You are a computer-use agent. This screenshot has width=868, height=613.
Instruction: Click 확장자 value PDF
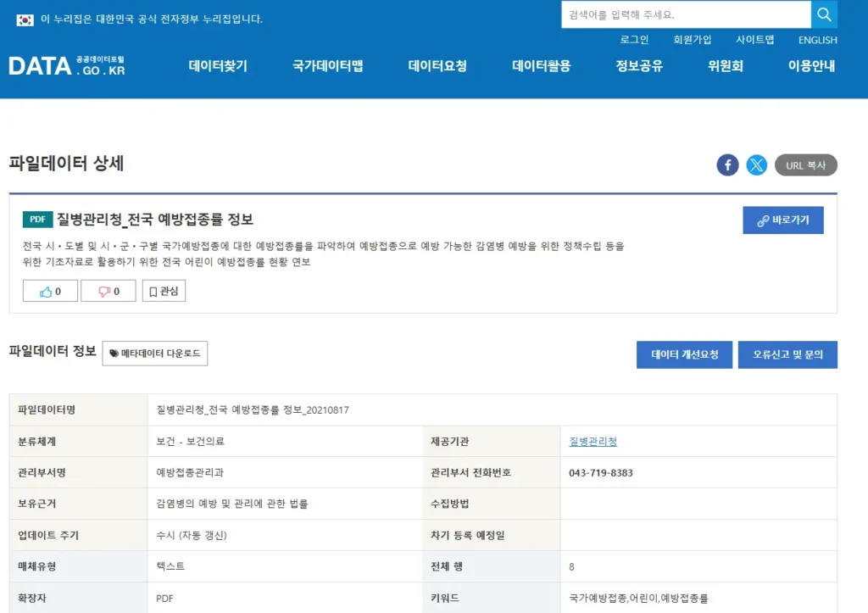click(x=164, y=599)
